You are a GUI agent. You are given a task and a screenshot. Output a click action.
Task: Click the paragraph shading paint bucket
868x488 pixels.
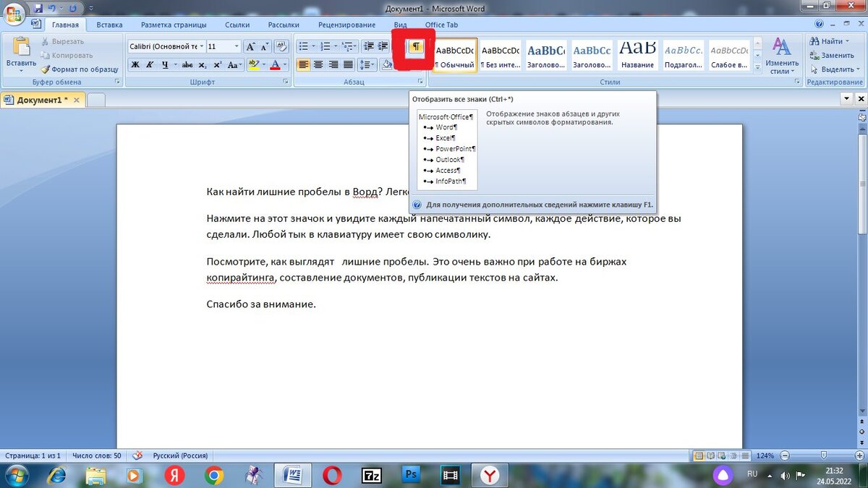pos(387,64)
